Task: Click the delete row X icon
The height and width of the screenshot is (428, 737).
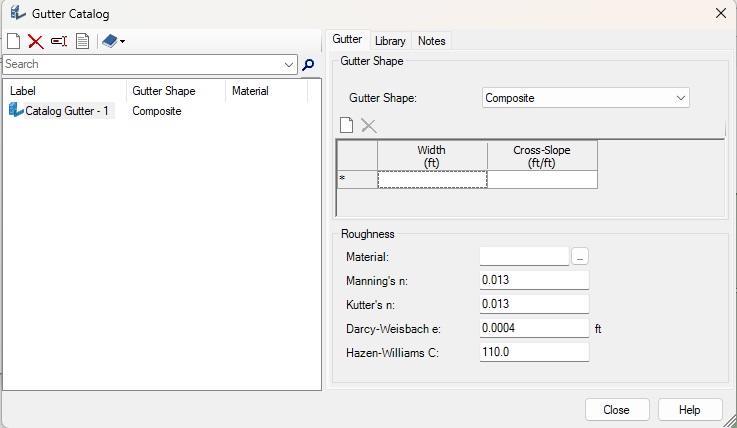Action: [369, 125]
